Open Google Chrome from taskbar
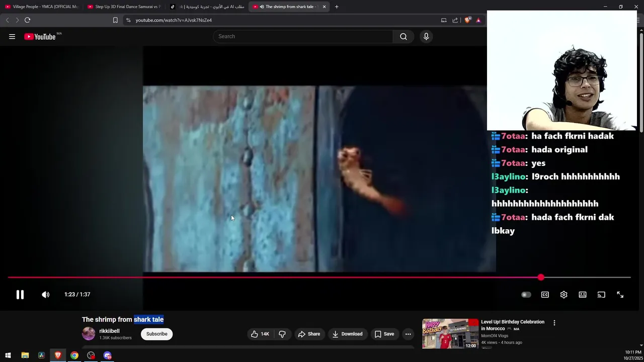Image resolution: width=644 pixels, height=362 pixels. [74, 355]
